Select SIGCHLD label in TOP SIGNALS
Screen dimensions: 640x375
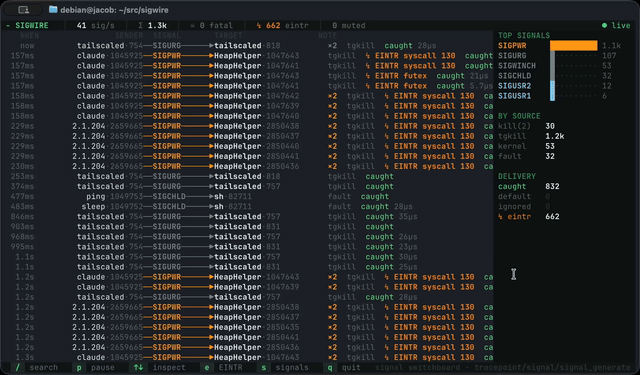tap(514, 76)
